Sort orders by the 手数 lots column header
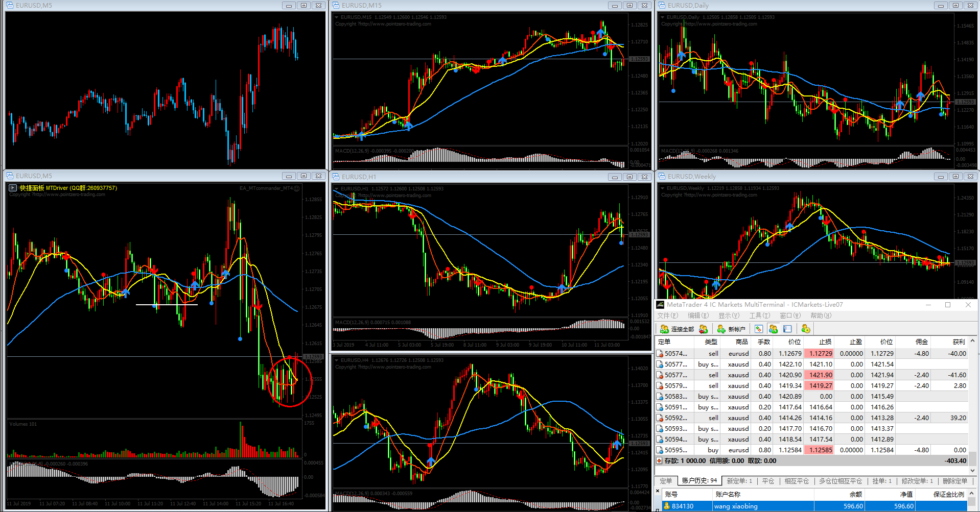The image size is (980, 512). pyautogui.click(x=761, y=342)
